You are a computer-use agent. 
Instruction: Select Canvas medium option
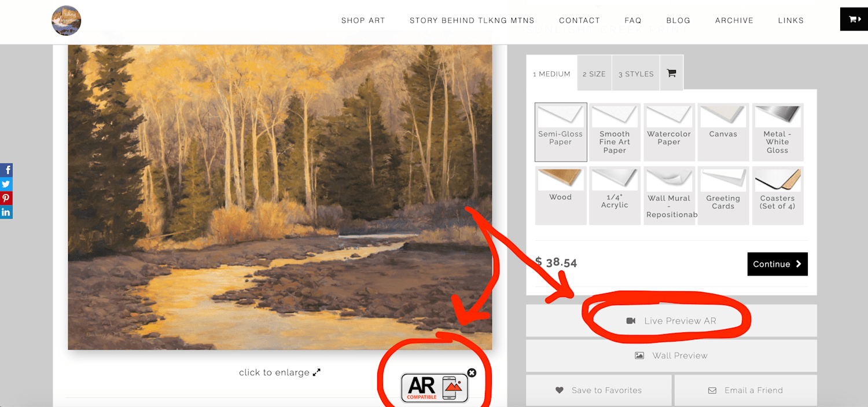[723, 132]
